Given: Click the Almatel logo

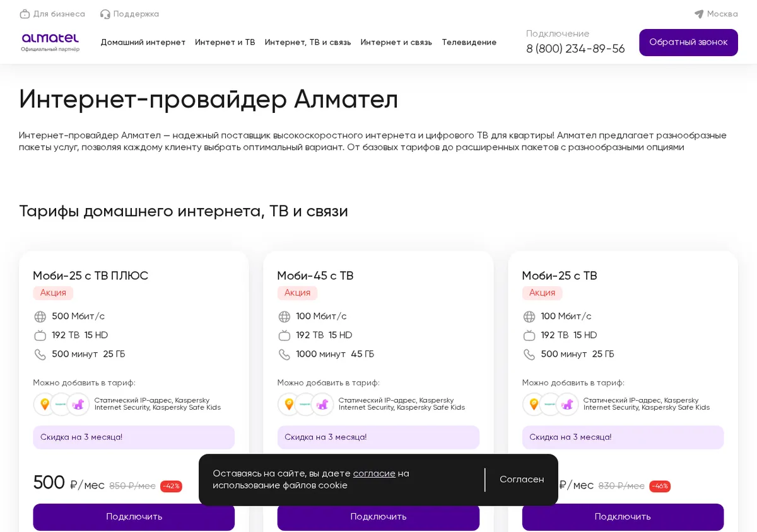Looking at the screenshot, I should tap(50, 42).
